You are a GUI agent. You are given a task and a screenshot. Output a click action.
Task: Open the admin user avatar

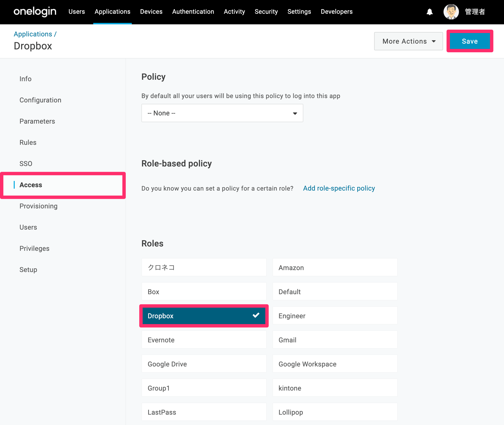(x=451, y=12)
